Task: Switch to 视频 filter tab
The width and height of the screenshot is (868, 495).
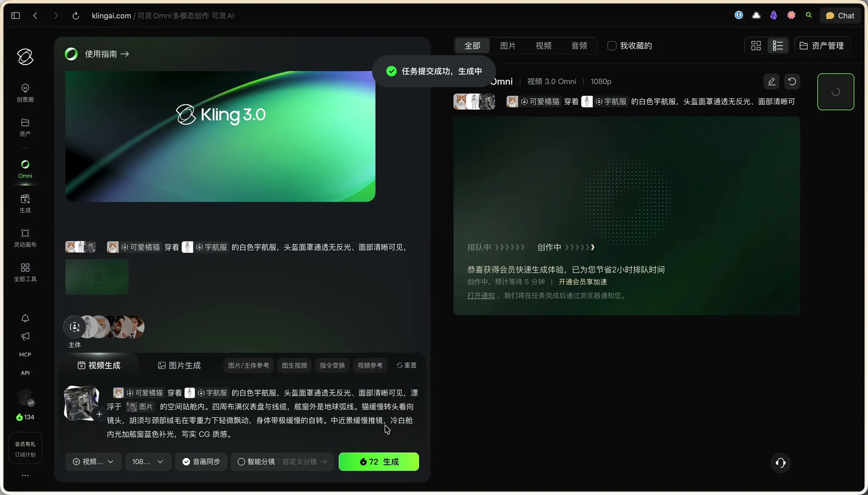Action: [543, 46]
